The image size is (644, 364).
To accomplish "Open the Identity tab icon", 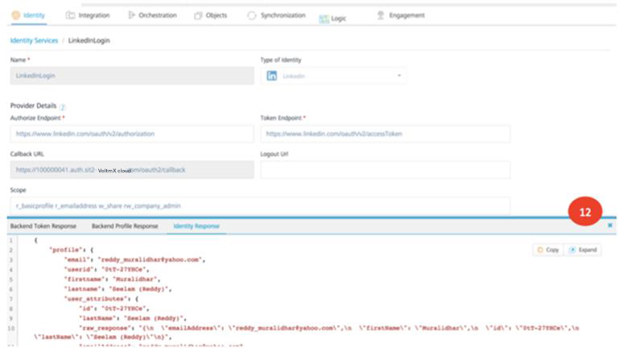I will 16,15.
